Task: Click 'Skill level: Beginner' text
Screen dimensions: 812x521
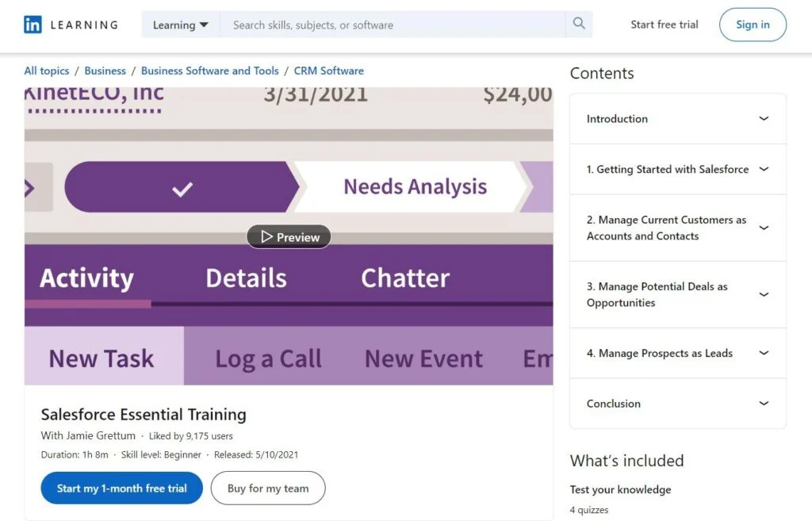Action: (x=161, y=454)
